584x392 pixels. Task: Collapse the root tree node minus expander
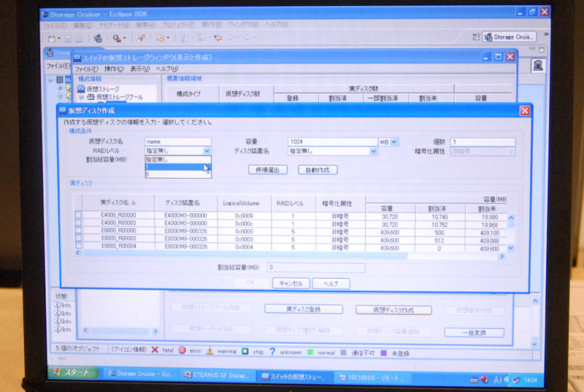click(x=50, y=80)
